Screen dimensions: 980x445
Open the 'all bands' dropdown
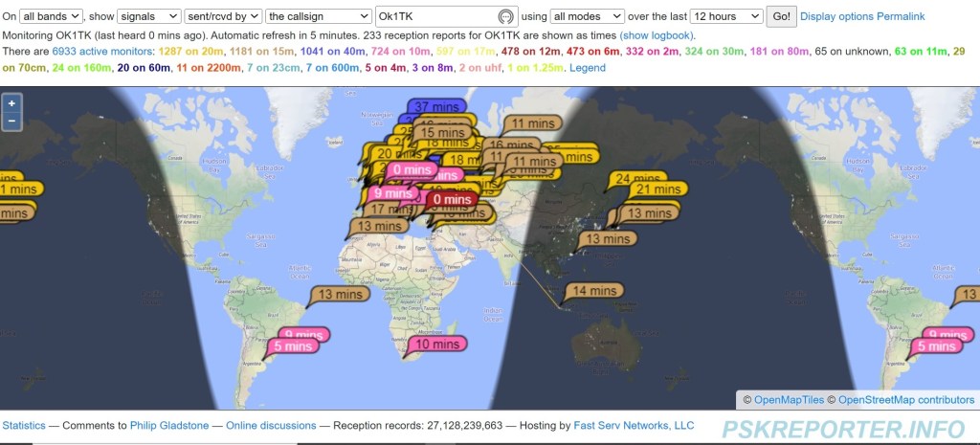[x=52, y=17]
